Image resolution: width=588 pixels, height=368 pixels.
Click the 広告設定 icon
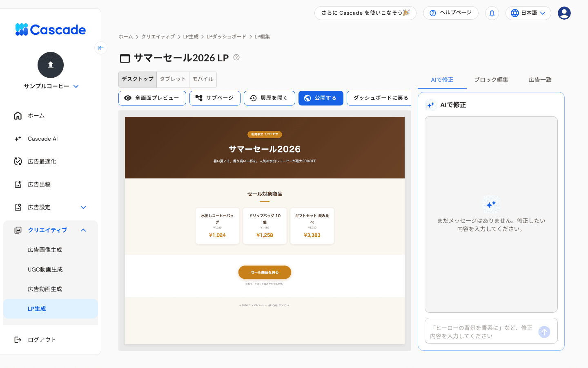click(x=18, y=207)
